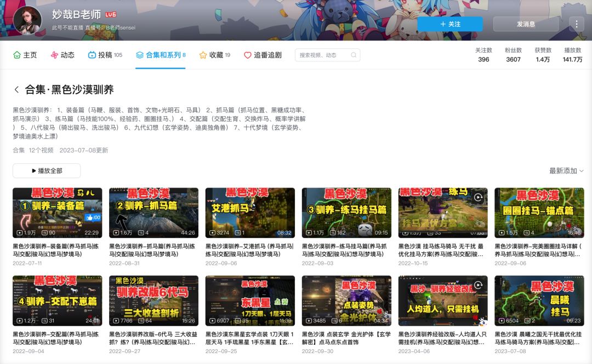
Task: Open thumbnail 东黑星 点装
Action: 250,300
